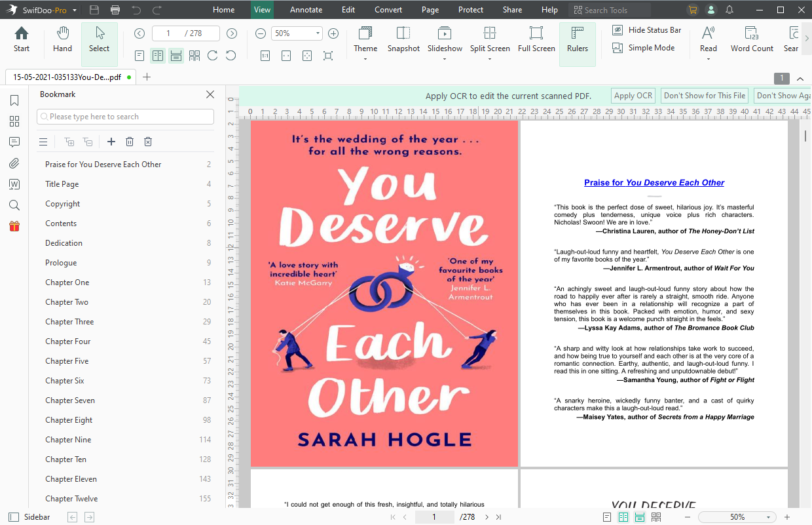Open the Word Count tool
The height and width of the screenshot is (525, 812).
(752, 40)
